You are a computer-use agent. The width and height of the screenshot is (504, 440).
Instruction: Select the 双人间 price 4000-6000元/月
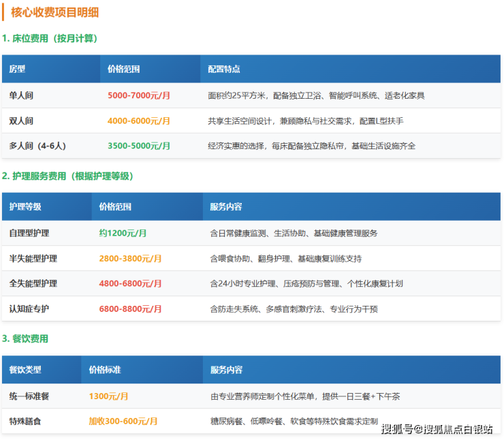139,121
